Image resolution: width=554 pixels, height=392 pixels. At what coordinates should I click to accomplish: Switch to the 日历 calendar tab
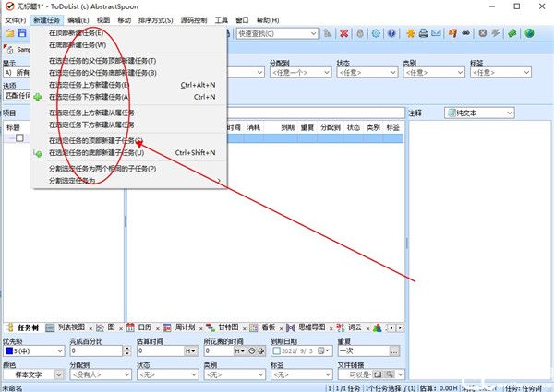[139, 327]
